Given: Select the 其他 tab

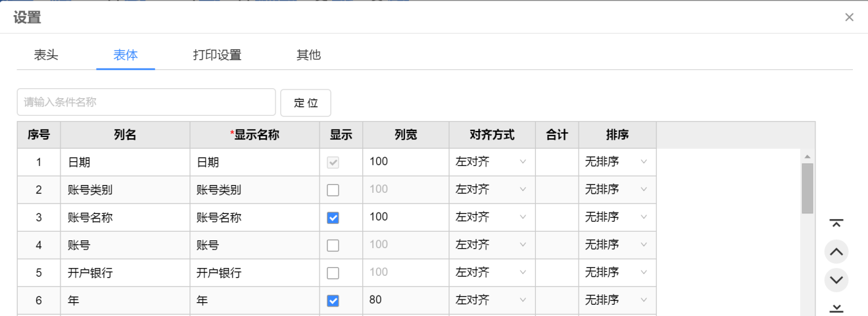Looking at the screenshot, I should coord(308,55).
